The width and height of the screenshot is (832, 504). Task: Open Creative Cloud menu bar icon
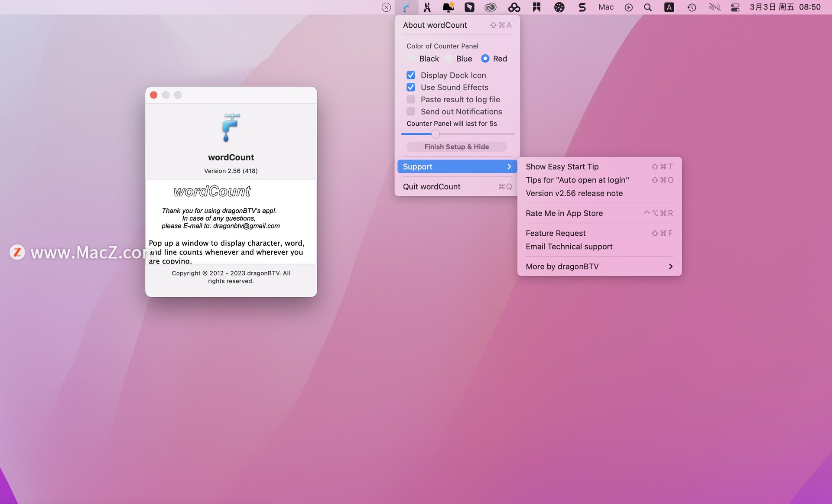[490, 7]
